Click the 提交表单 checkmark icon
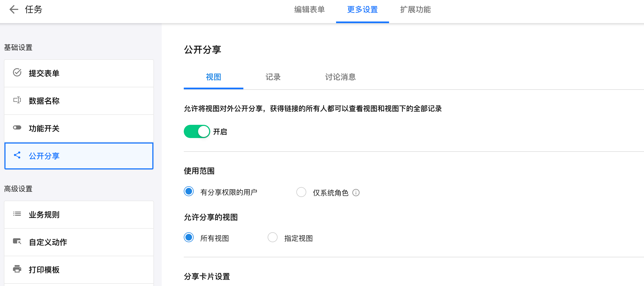This screenshot has height=286, width=644. 17,73
